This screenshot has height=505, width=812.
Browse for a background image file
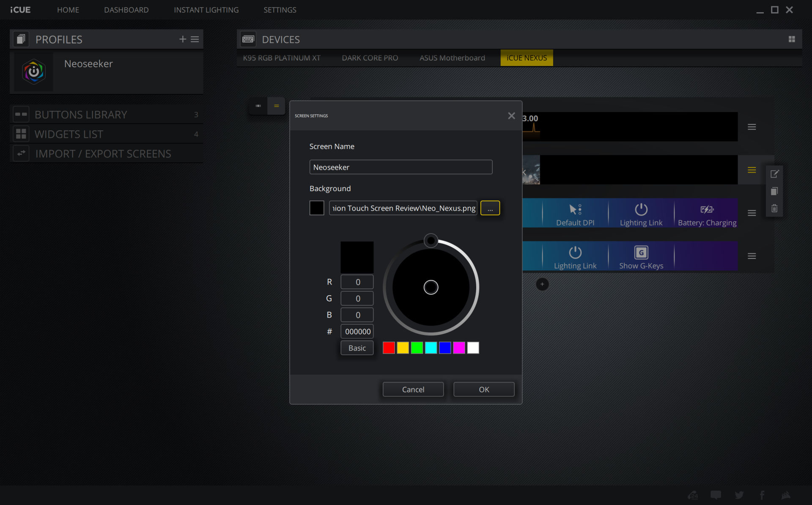[490, 208]
